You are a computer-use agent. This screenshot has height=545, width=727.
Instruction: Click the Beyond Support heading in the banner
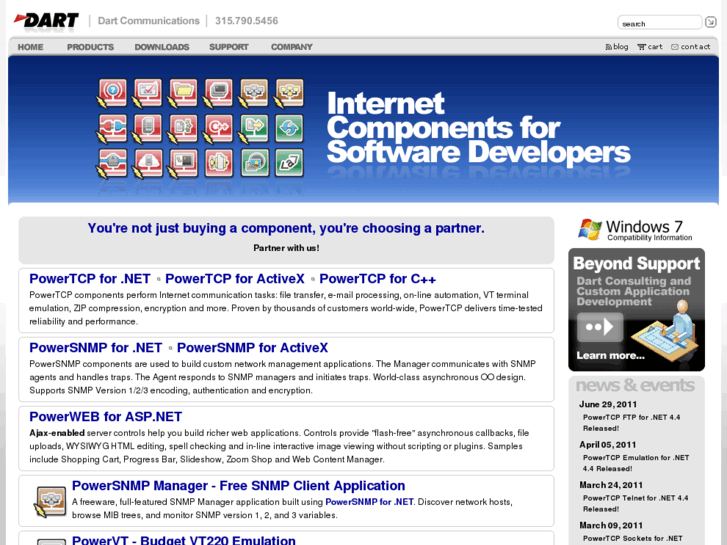point(637,263)
